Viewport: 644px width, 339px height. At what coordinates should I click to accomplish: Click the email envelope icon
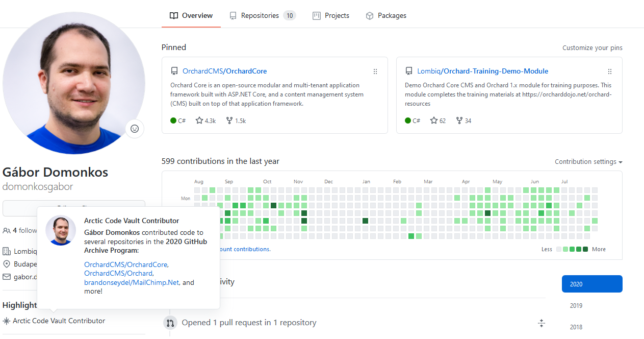7,277
